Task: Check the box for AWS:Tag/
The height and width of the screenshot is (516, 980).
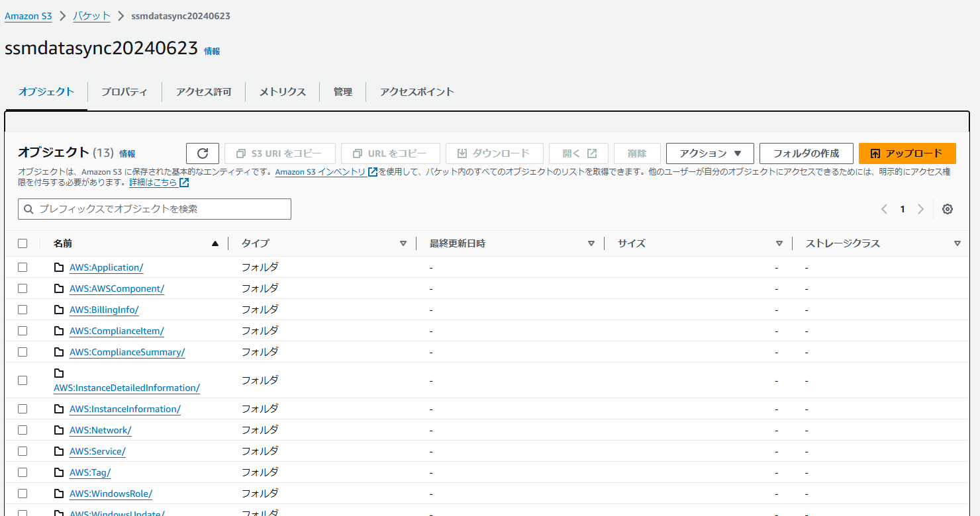Action: (23, 472)
